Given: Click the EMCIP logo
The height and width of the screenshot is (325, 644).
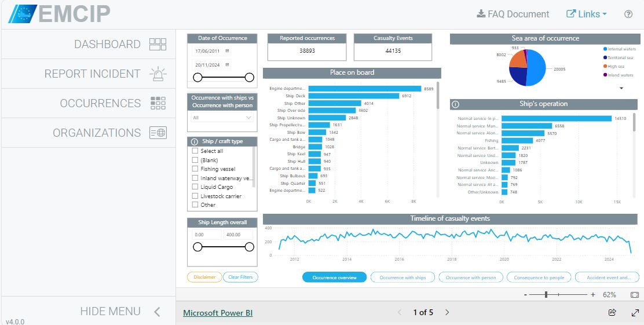Looking at the screenshot, I should tap(60, 14).
